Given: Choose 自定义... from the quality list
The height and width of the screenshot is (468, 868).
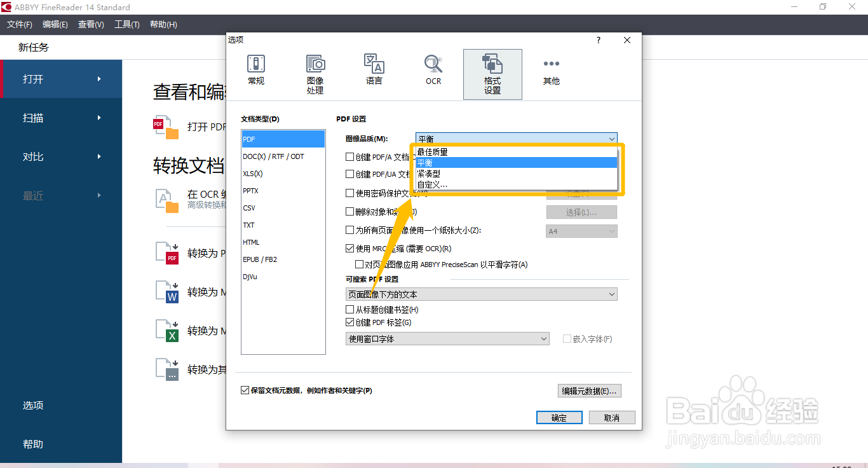Looking at the screenshot, I should [517, 184].
